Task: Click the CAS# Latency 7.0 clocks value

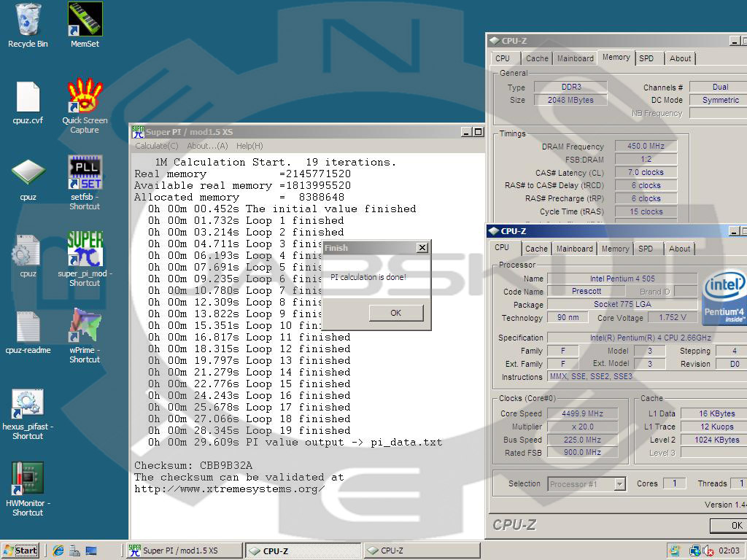Action: coord(646,172)
